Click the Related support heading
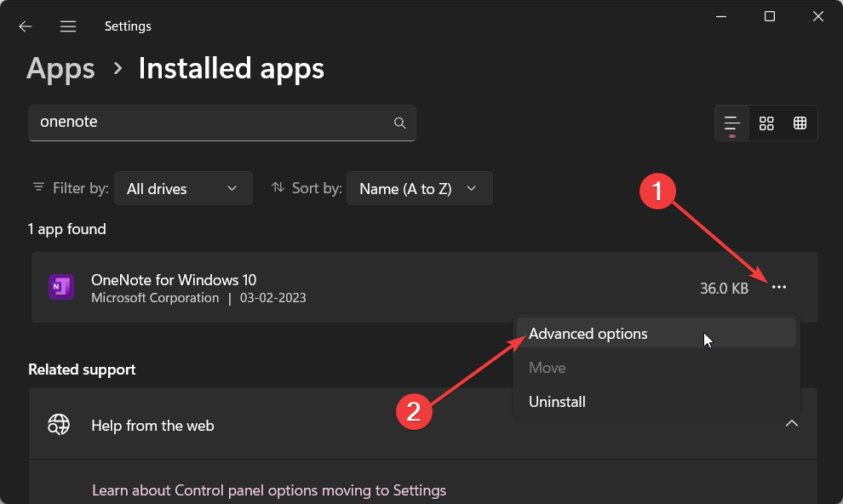 (x=82, y=369)
